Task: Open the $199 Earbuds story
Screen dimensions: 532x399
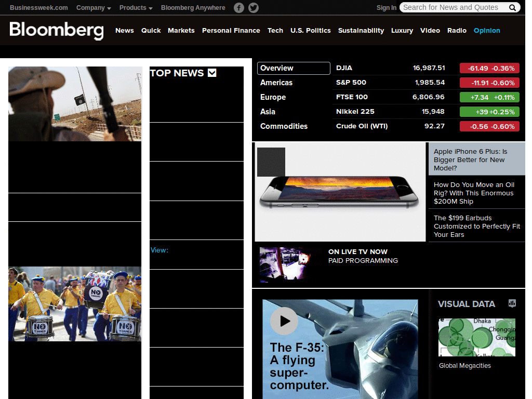Action: [477, 226]
